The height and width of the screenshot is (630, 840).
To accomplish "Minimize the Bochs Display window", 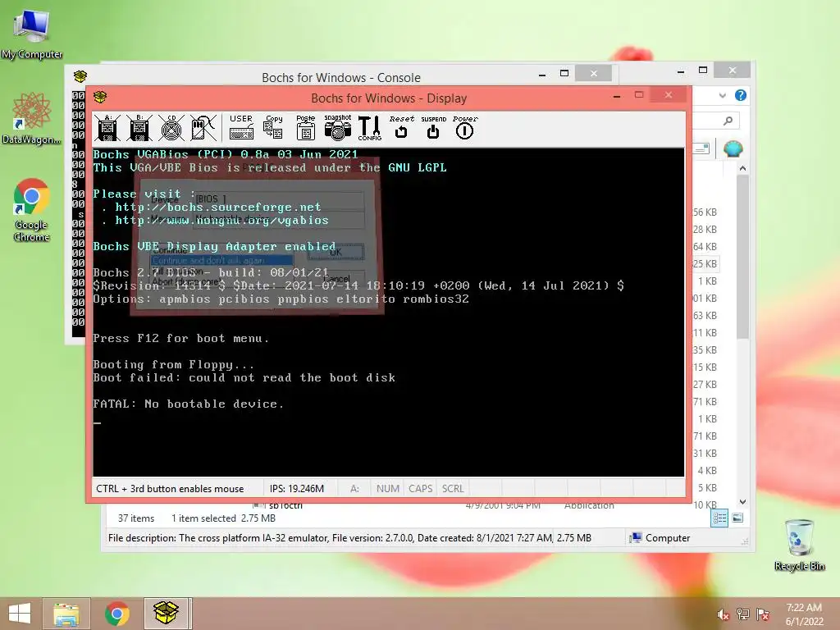I will (617, 96).
